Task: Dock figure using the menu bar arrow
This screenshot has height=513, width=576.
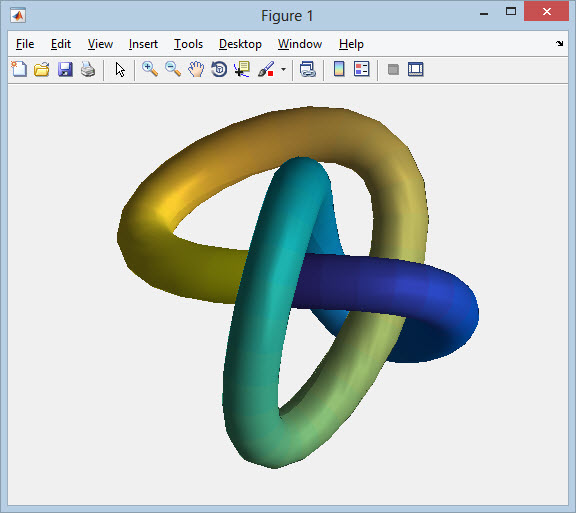Action: (559, 43)
